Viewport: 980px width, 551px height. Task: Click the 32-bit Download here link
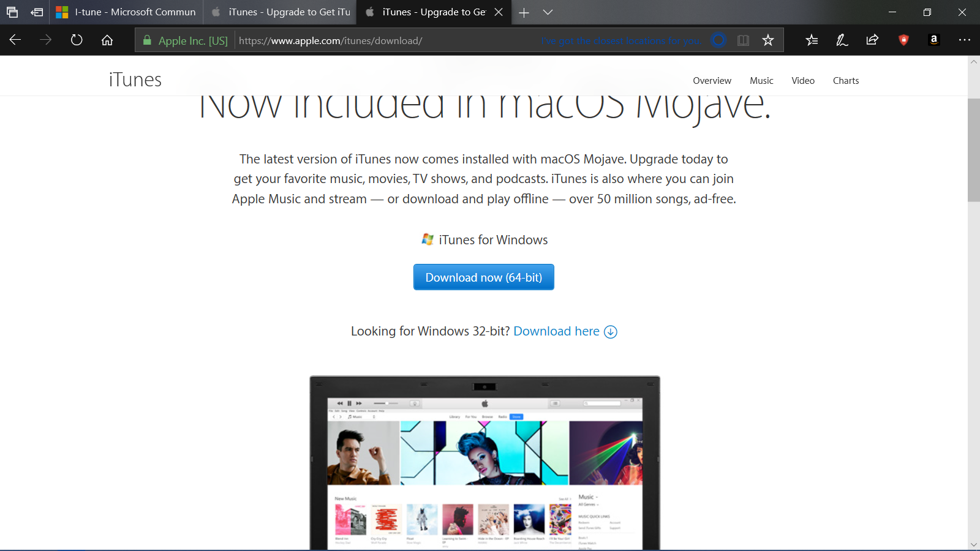pos(556,331)
